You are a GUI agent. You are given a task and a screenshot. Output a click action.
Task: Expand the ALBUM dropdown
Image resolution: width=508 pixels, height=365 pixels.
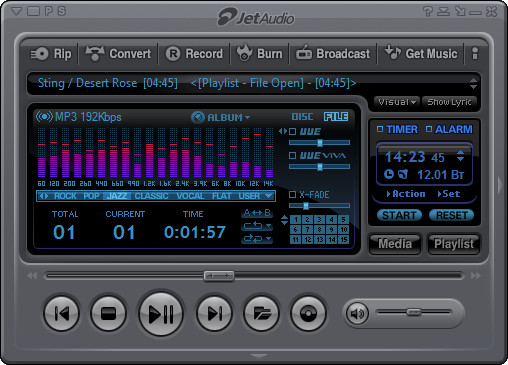click(x=221, y=117)
